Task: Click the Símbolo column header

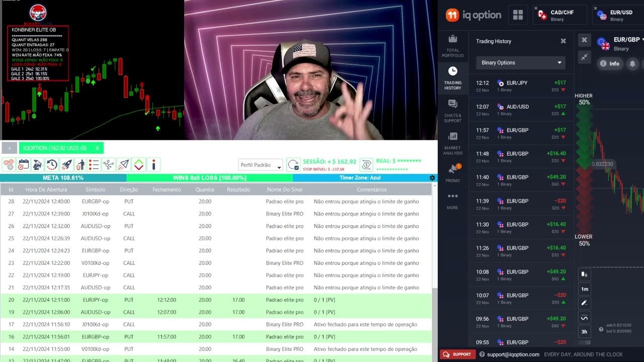Action: coord(96,190)
